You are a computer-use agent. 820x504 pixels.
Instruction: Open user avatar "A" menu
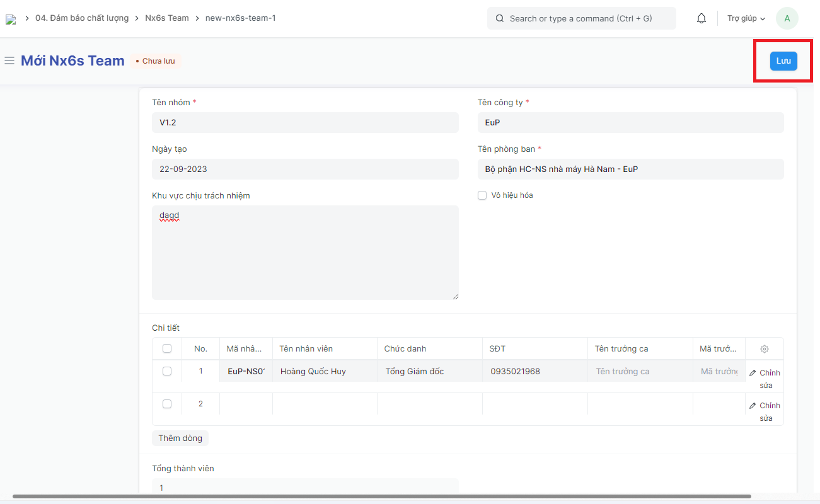coord(787,18)
